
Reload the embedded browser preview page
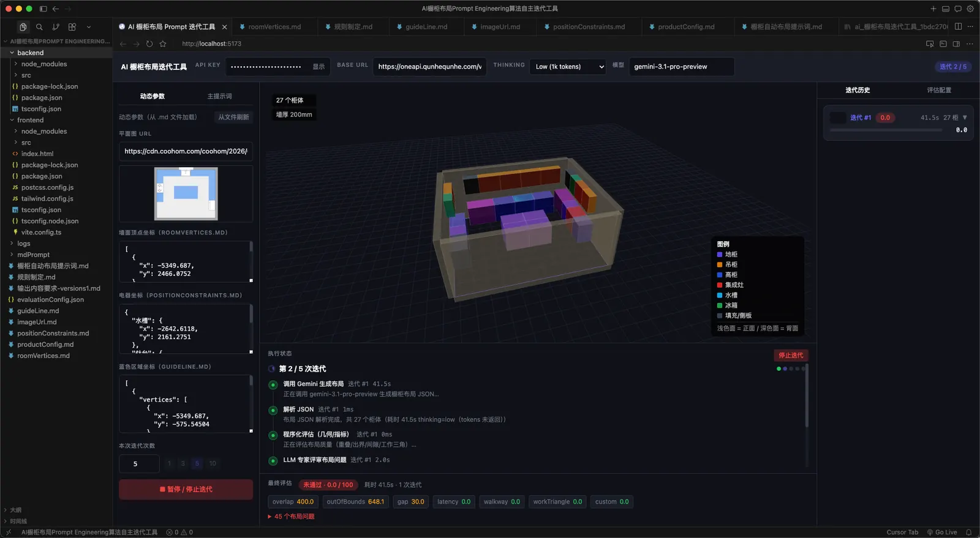pyautogui.click(x=149, y=44)
